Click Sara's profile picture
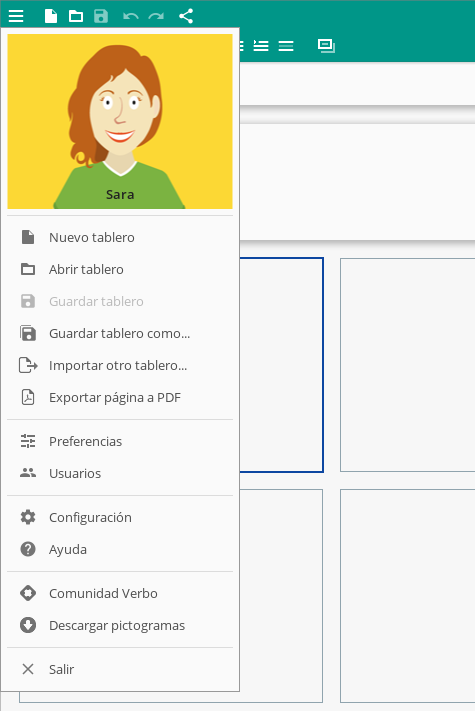Image resolution: width=475 pixels, height=711 pixels. tap(120, 122)
